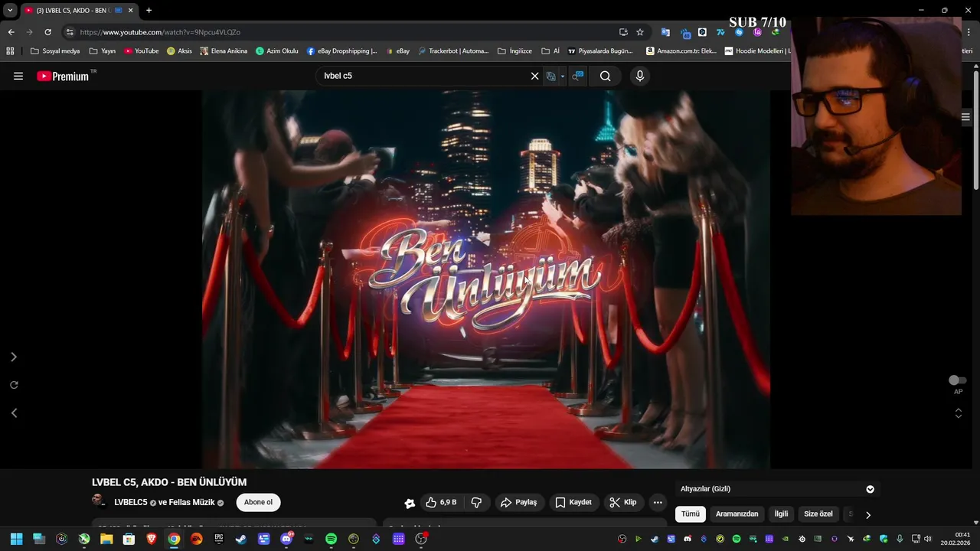Open the Elena Anikina bookmark

click(x=224, y=51)
